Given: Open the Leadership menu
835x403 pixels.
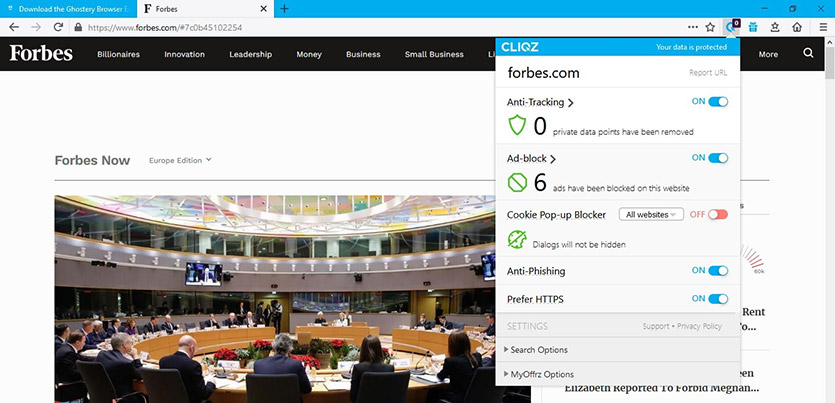Looking at the screenshot, I should click(250, 54).
